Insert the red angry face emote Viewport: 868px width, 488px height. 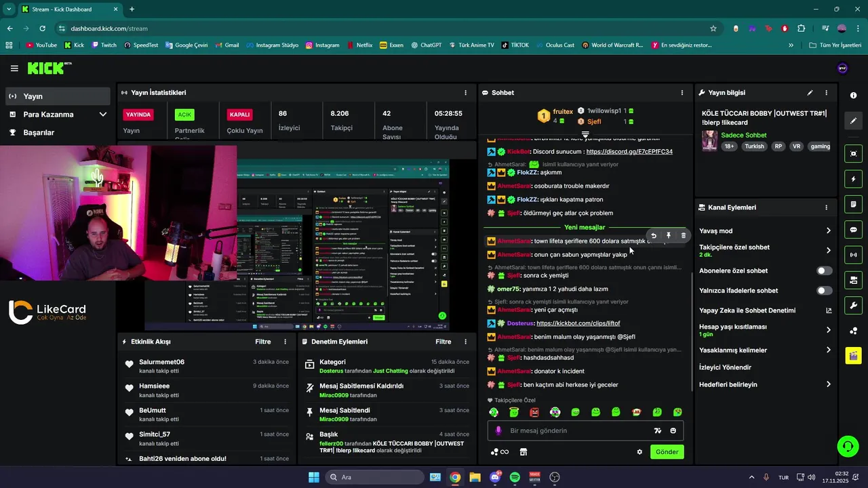tap(534, 412)
